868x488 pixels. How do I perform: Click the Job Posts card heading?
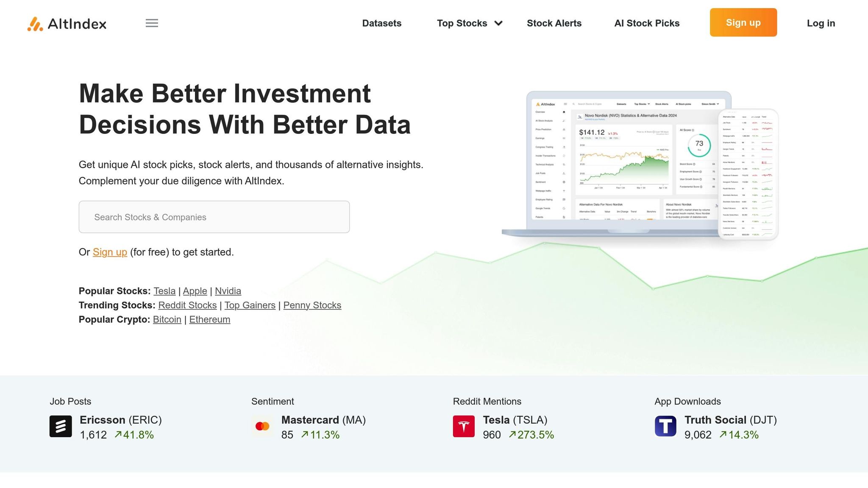coord(70,402)
